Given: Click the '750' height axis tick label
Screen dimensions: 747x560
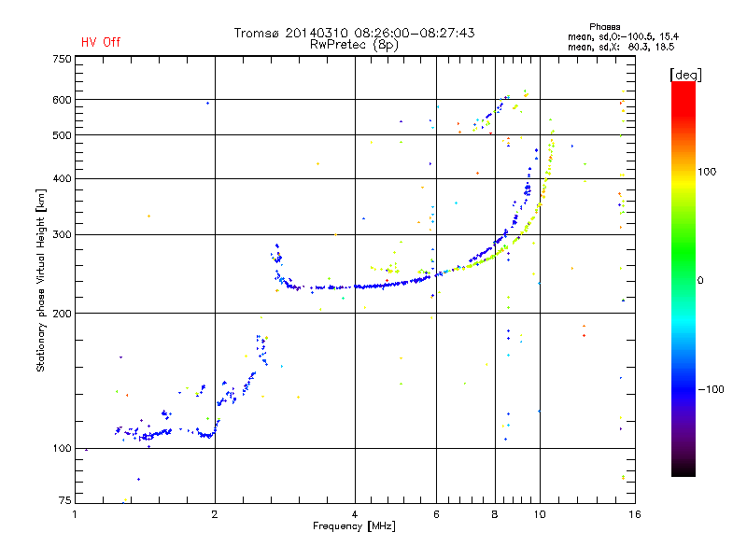Looking at the screenshot, I should [62, 59].
